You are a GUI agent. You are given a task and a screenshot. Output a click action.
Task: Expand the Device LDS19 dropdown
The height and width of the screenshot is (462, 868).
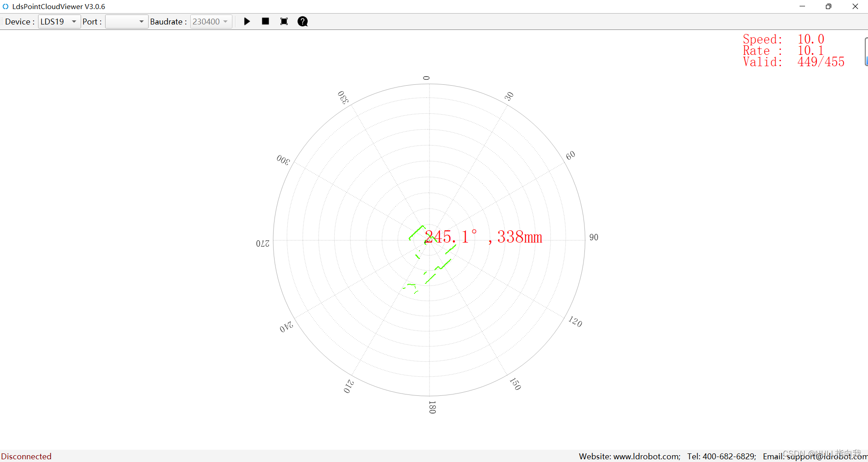[59, 21]
